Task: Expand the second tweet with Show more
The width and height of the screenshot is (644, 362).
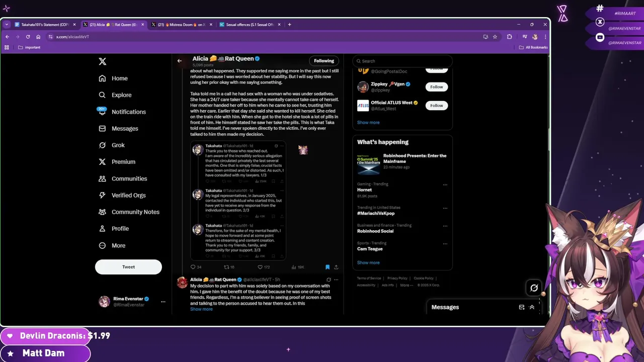Action: pyautogui.click(x=201, y=309)
